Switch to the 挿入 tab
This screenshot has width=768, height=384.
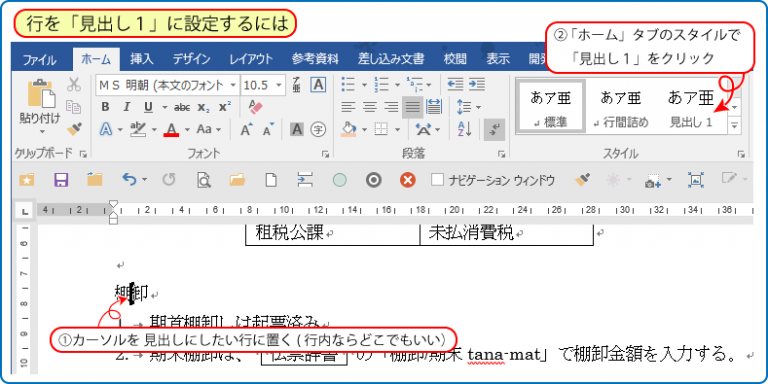tap(142, 59)
